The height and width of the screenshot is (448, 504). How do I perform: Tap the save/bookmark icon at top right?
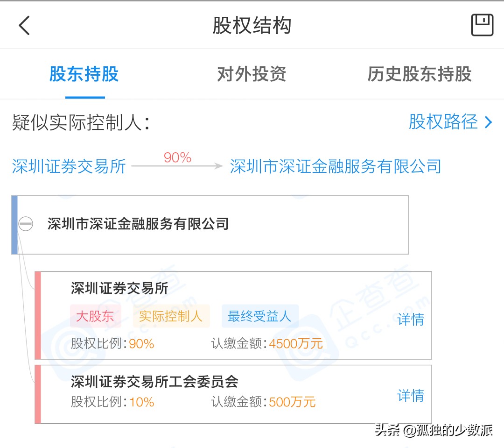click(483, 24)
